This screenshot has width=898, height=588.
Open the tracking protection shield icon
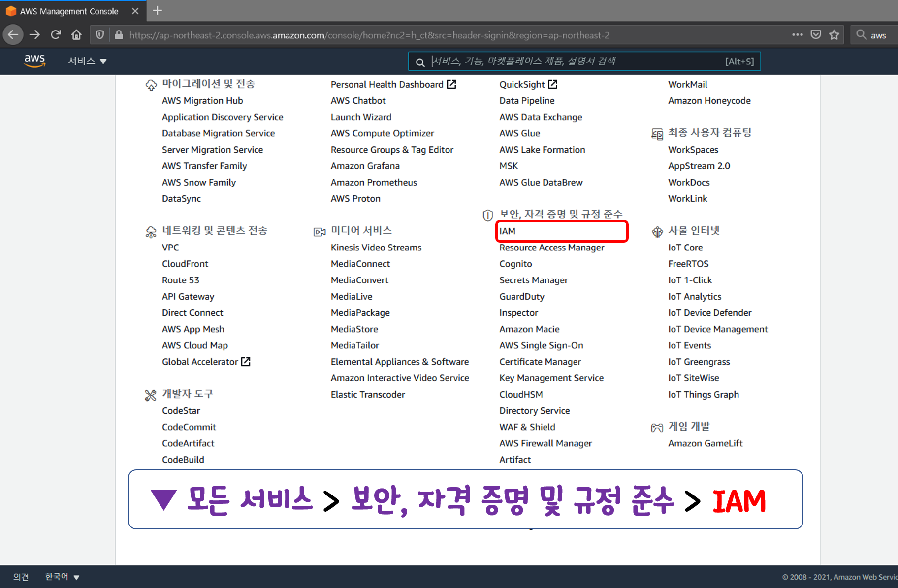pos(100,35)
